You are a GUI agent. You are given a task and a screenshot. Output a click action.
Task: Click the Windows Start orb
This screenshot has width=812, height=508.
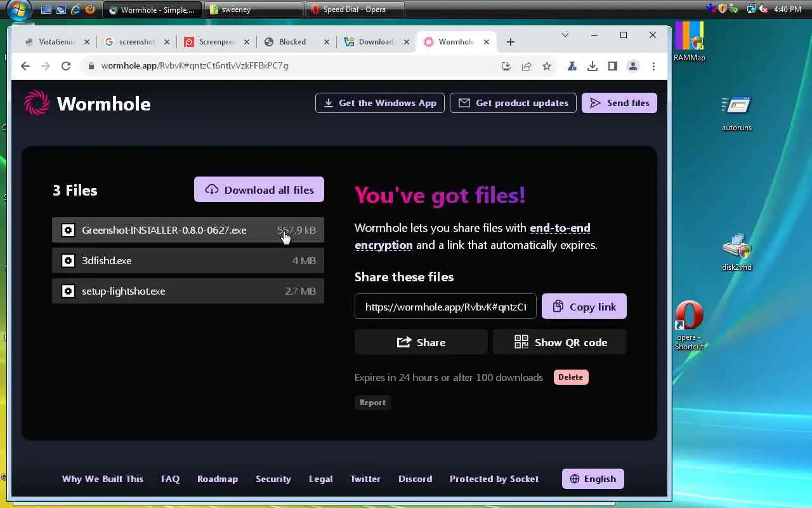(x=19, y=10)
